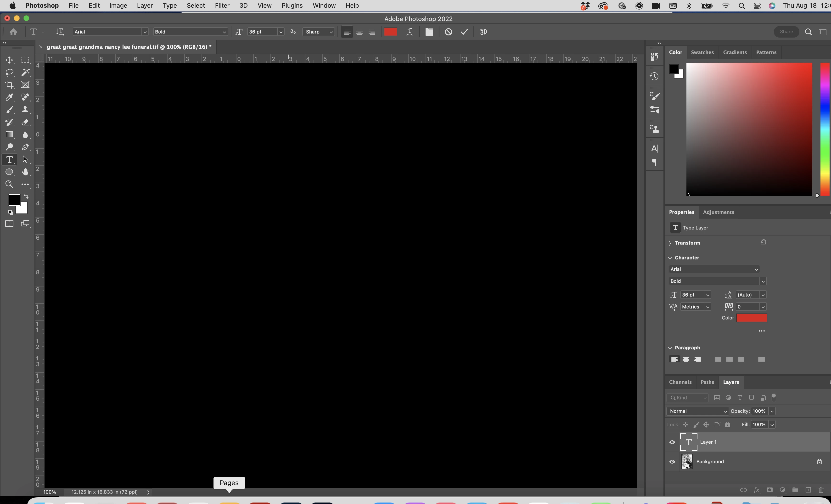
Task: Select the Zoom tool in toolbar
Action: 9,185
